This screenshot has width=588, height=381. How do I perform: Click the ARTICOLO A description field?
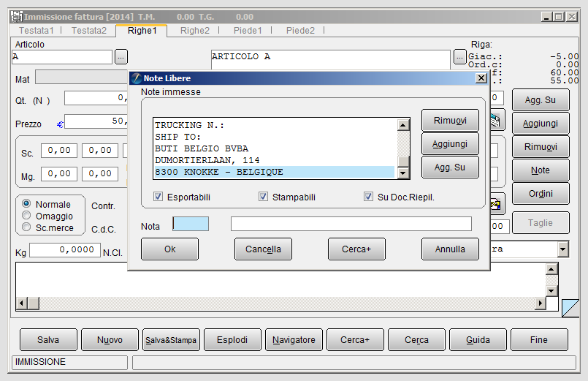pos(330,60)
